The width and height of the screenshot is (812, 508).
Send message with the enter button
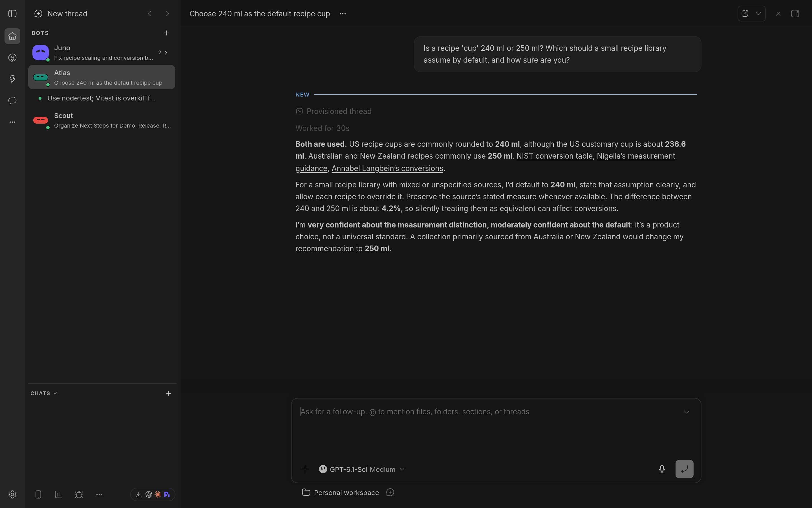pos(684,469)
